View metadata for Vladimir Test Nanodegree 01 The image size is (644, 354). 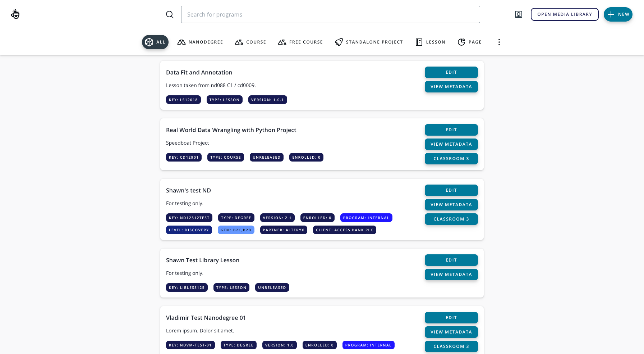451,332
